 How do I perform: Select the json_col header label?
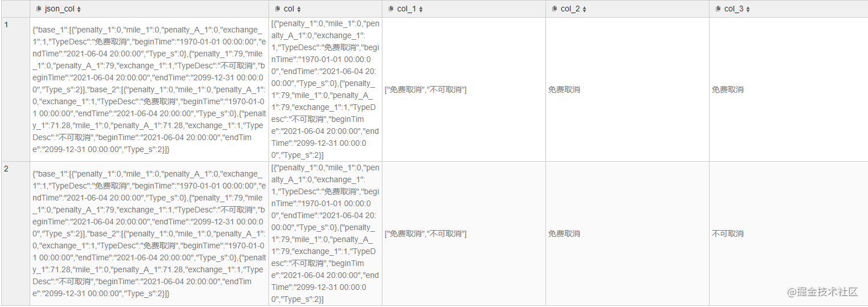pyautogui.click(x=60, y=9)
